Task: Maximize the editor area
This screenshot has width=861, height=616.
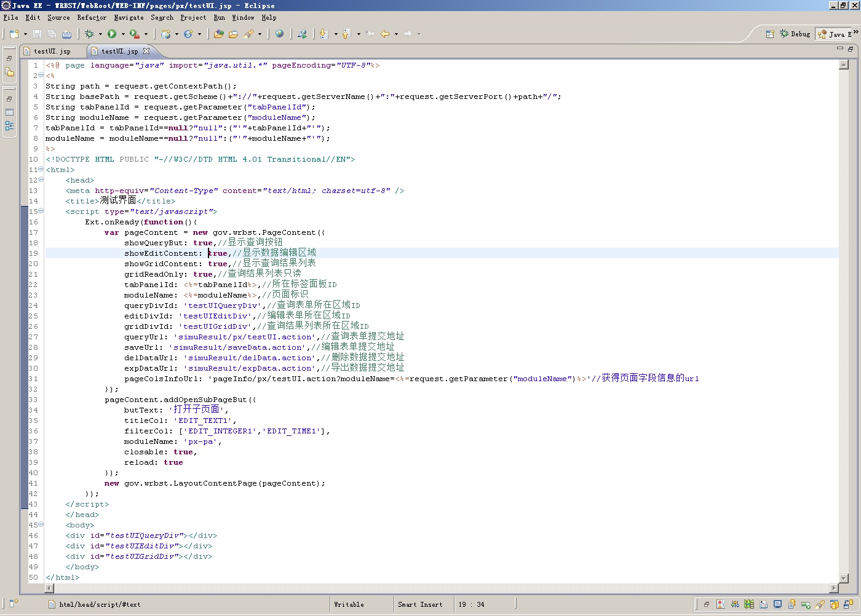Action: (x=851, y=49)
